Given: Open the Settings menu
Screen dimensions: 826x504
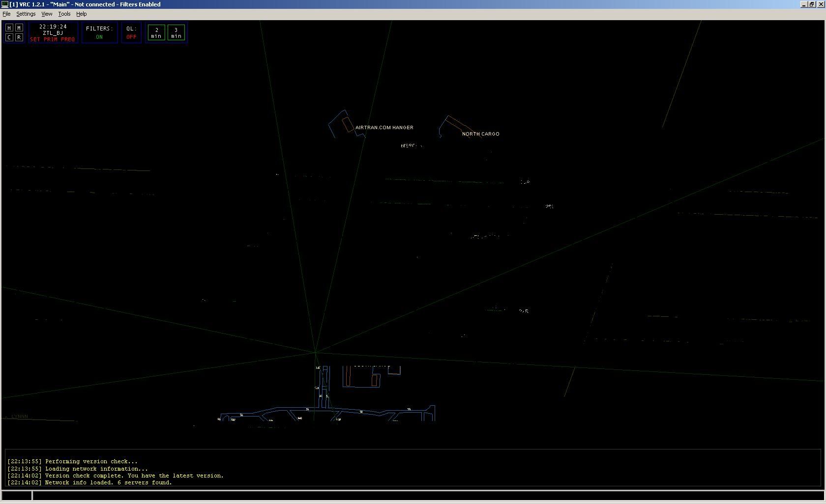Looking at the screenshot, I should click(x=26, y=14).
